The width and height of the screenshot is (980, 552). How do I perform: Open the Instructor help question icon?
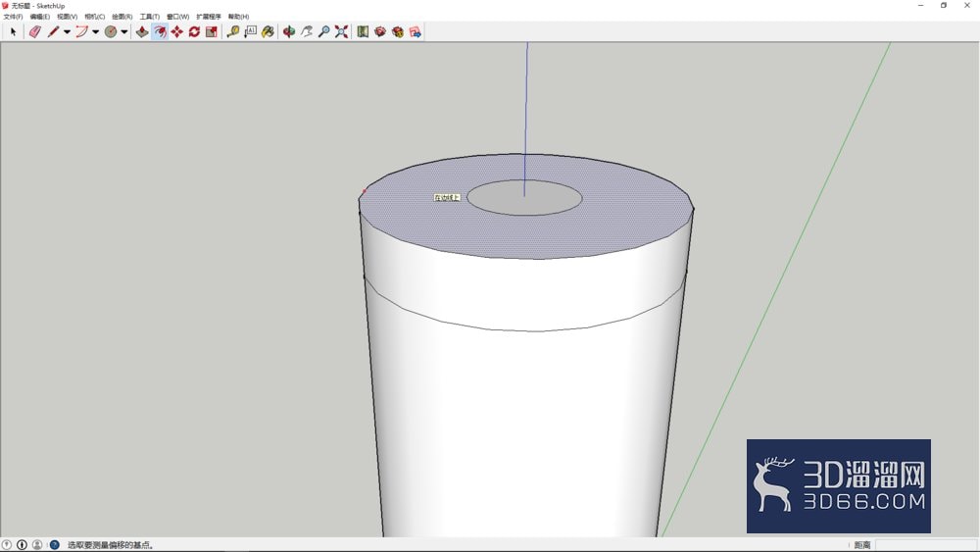coord(54,544)
